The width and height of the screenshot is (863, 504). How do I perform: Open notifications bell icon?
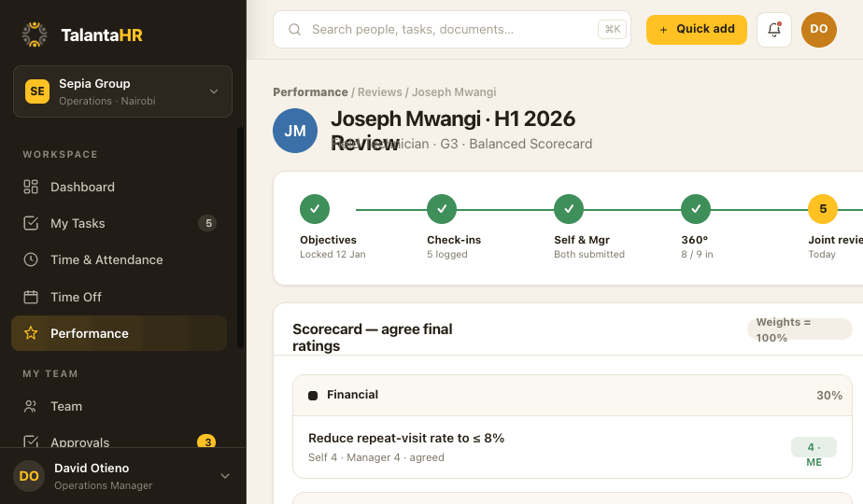pyautogui.click(x=774, y=29)
